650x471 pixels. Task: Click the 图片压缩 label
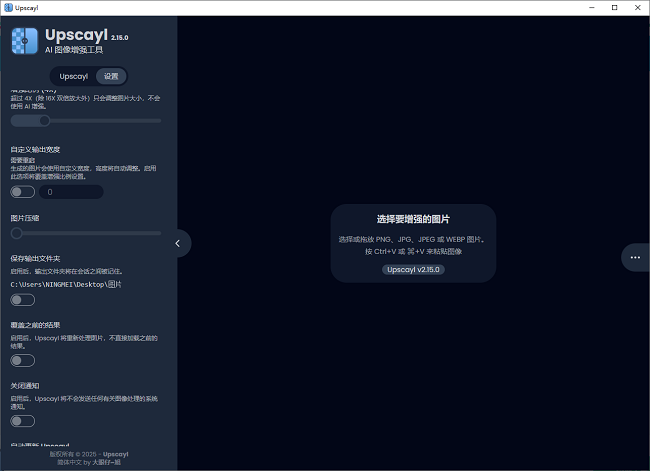pos(25,218)
